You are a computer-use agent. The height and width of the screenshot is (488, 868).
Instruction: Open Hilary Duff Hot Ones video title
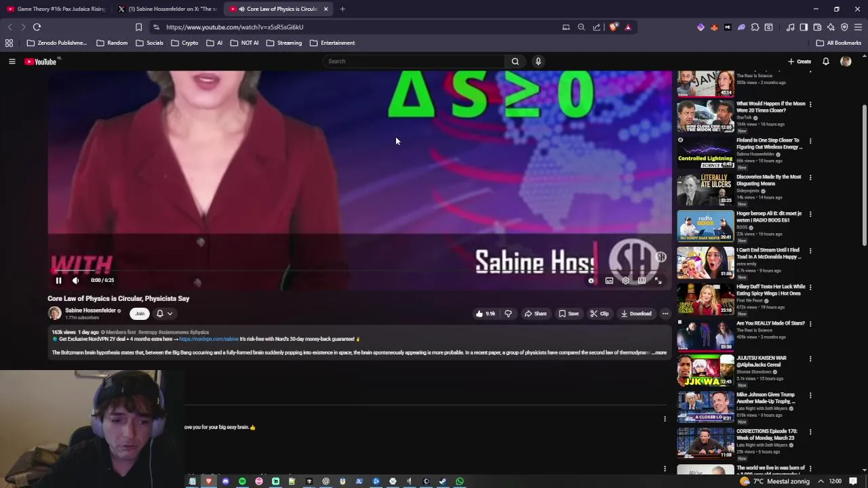tap(771, 290)
